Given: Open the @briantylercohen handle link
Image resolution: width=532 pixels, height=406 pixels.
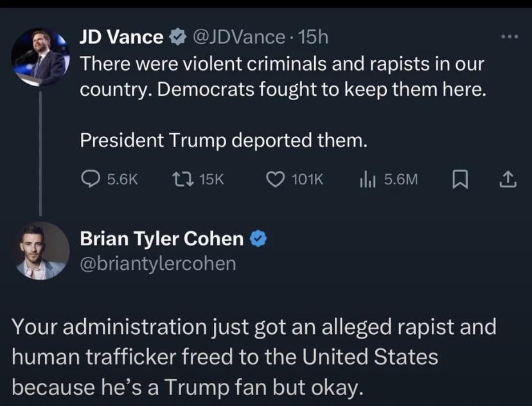Looking at the screenshot, I should (x=157, y=263).
